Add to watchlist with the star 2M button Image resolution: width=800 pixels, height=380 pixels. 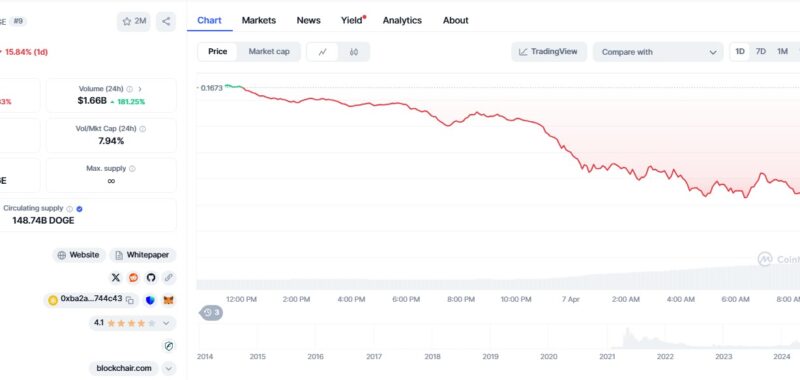tap(134, 21)
